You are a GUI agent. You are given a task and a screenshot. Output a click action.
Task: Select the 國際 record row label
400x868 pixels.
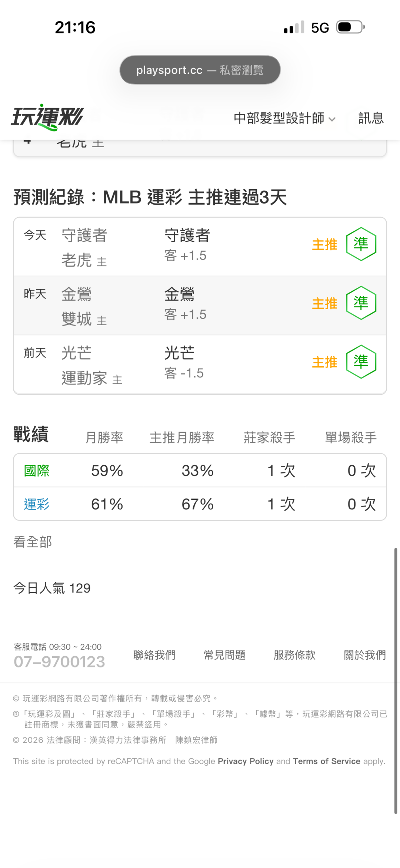tap(37, 471)
